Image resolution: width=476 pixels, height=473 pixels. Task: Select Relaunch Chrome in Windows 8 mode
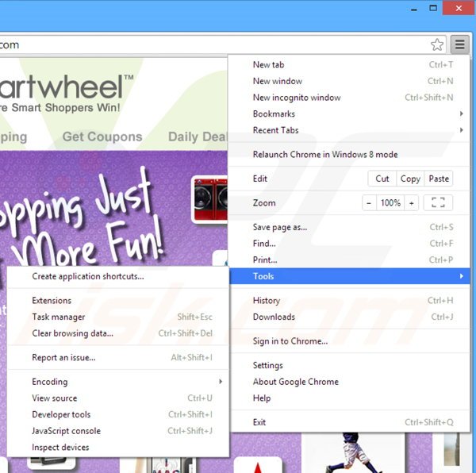tap(349, 155)
